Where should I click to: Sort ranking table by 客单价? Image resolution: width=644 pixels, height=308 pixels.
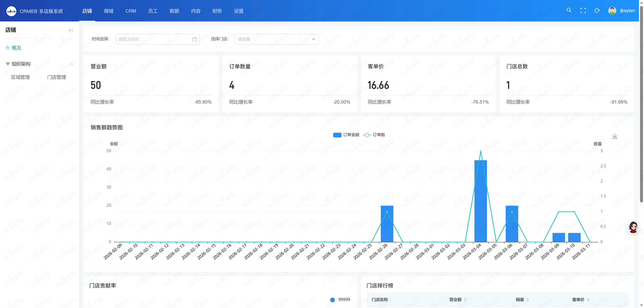(588, 300)
